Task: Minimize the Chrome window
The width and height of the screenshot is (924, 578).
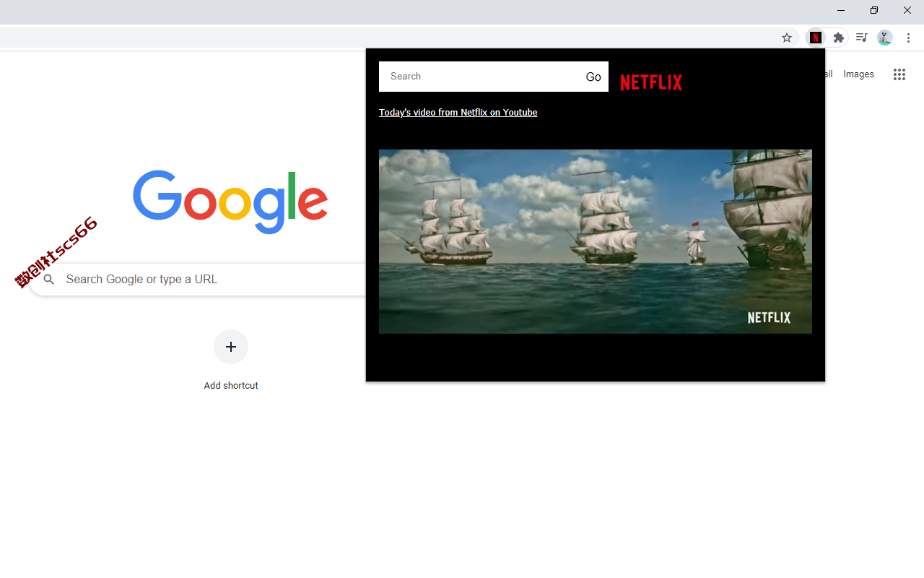Action: (x=841, y=10)
